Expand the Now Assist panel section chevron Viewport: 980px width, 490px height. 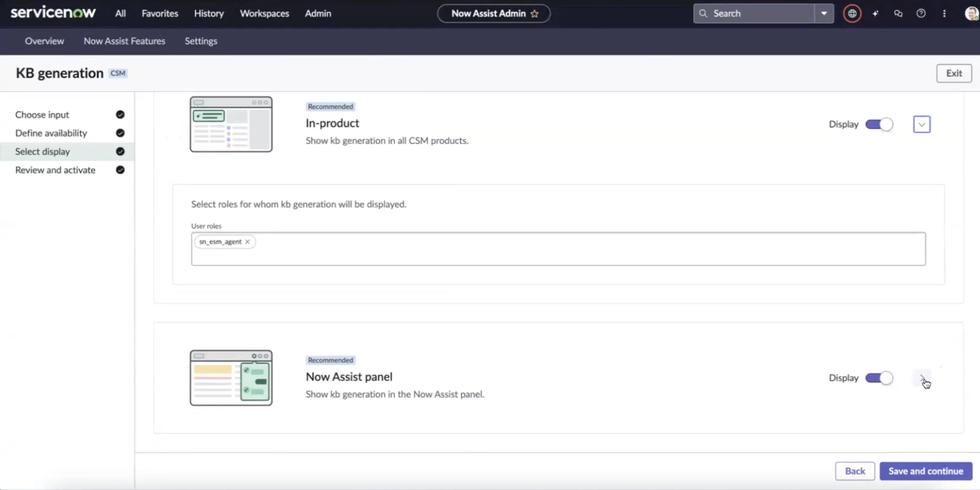point(922,378)
